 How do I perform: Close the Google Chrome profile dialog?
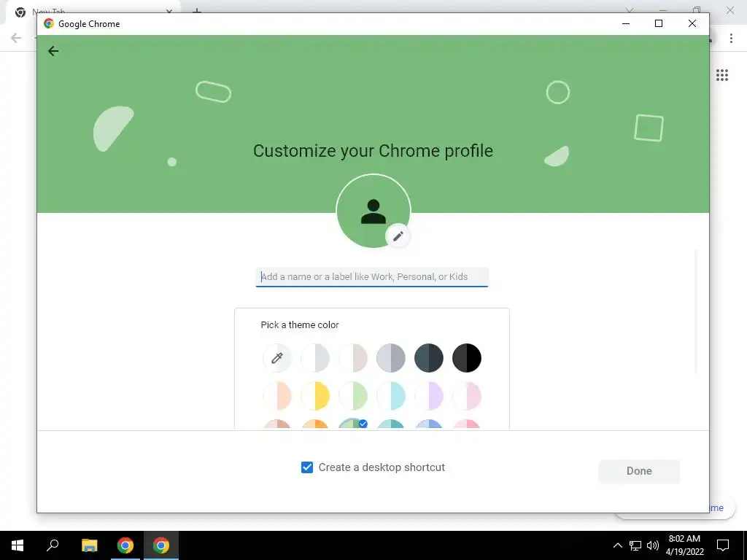pyautogui.click(x=692, y=23)
